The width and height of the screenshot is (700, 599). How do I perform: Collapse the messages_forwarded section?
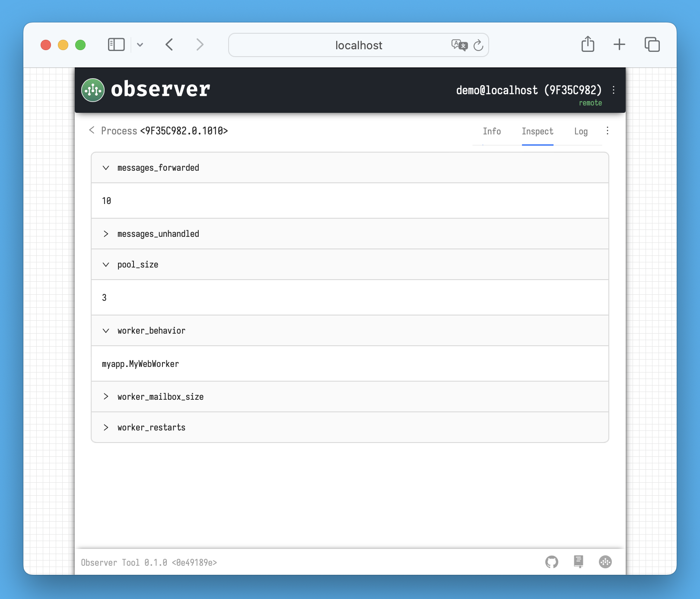[106, 168]
